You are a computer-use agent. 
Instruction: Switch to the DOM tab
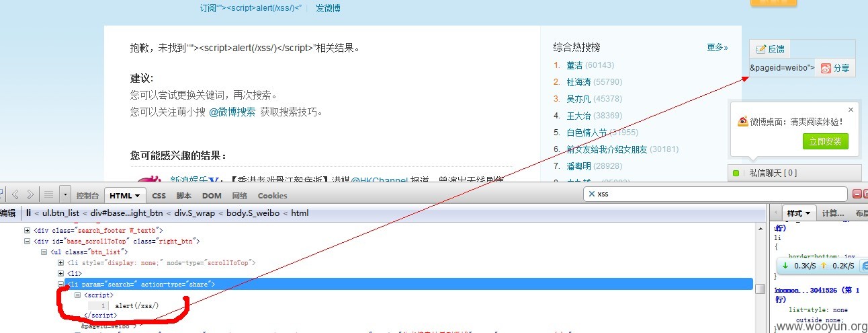pyautogui.click(x=212, y=196)
